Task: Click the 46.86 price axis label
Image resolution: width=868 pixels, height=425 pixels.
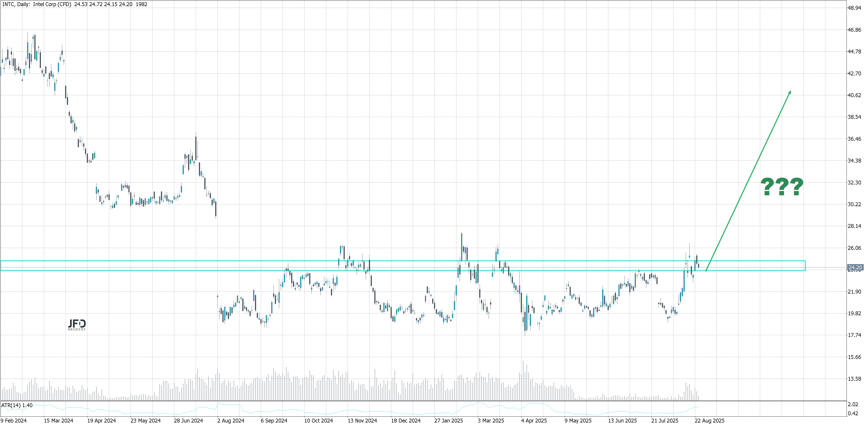Action: [x=854, y=30]
